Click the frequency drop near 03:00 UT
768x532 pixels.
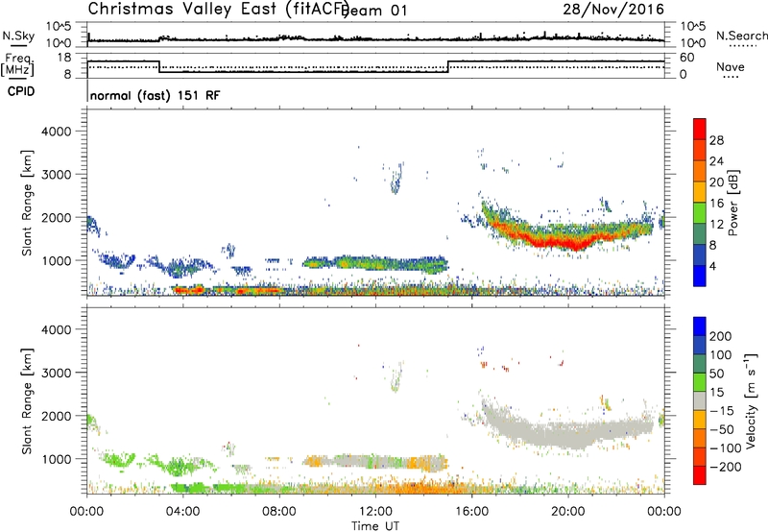[159, 66]
